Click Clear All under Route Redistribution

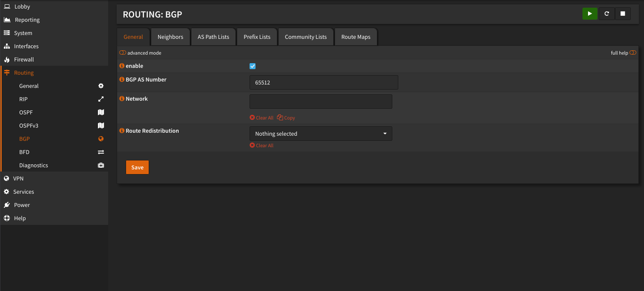(x=262, y=145)
